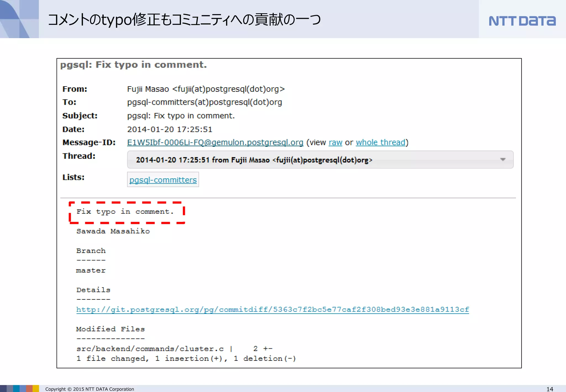The width and height of the screenshot is (566, 392).
Task: Click the Copyright 2015 NTT DATA Corporation footer
Action: 90,389
